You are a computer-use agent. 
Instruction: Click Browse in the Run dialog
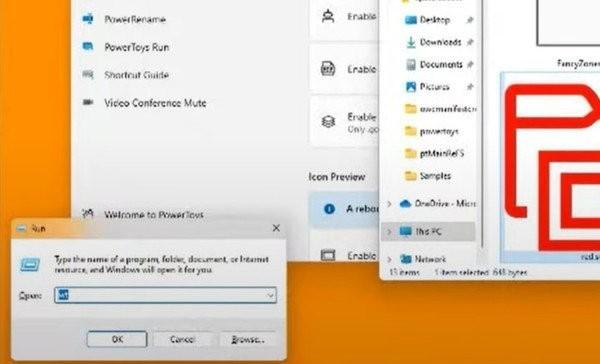[x=248, y=339]
